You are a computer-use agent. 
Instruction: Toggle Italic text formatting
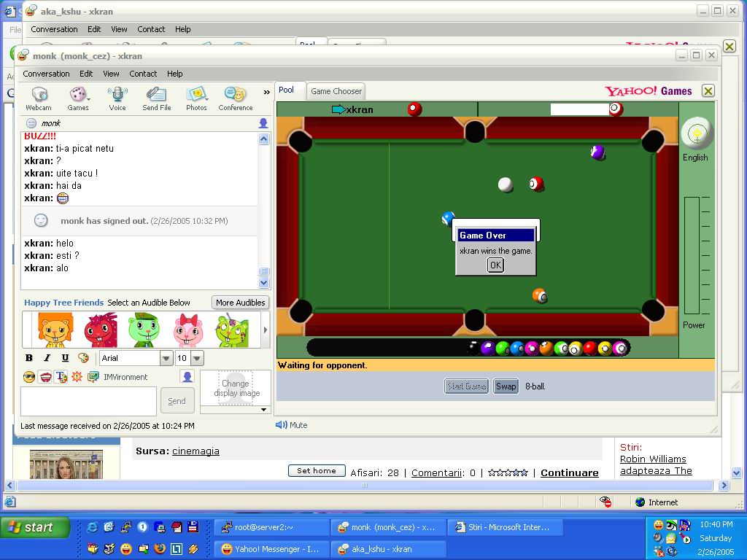point(47,358)
